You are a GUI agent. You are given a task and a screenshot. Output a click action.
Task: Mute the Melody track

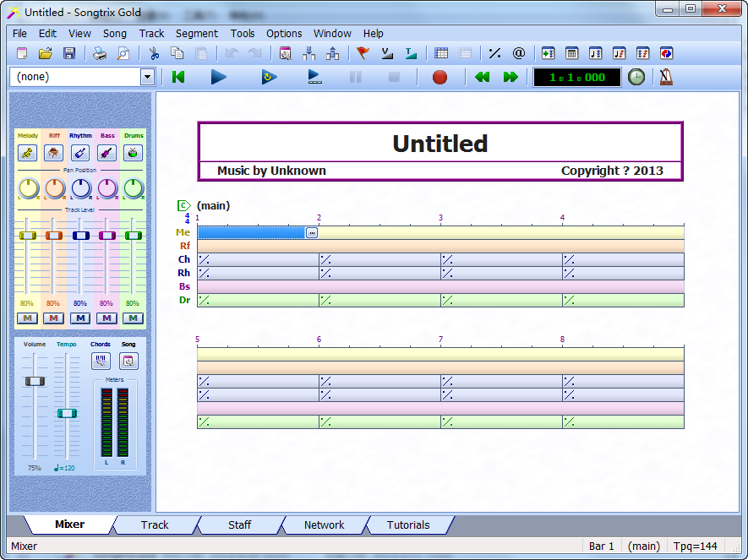tap(27, 318)
